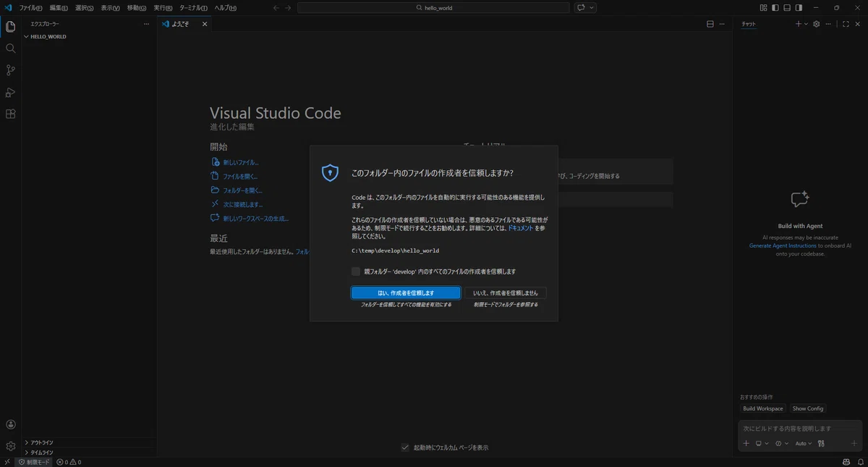Viewport: 868px width, 467px height.
Task: Open notifications bell in status bar
Action: pyautogui.click(x=860, y=462)
